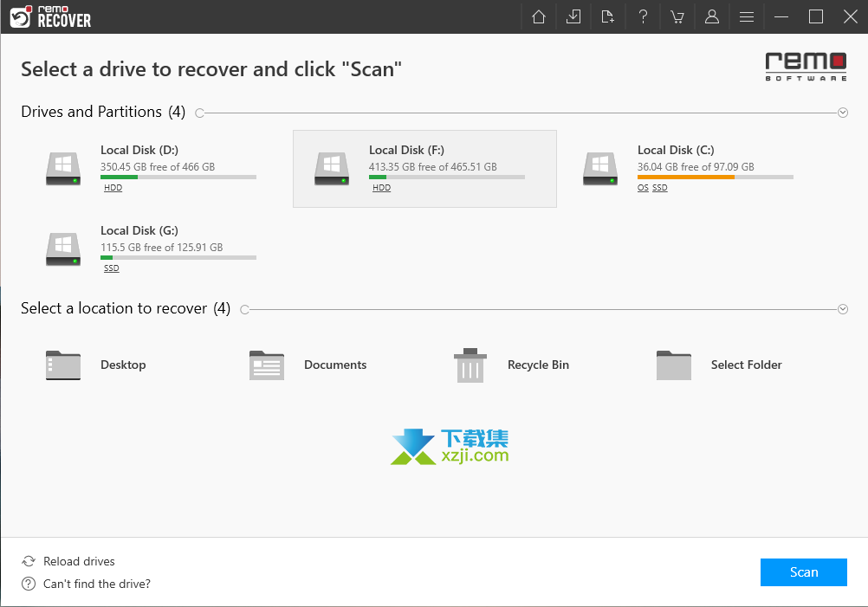Click "115.5 GB free of 125.91 GB" text
This screenshot has width=868, height=607.
(x=162, y=248)
